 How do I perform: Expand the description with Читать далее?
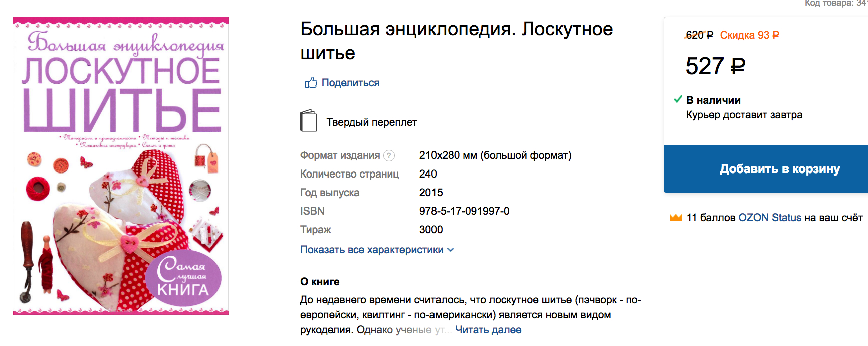tap(488, 330)
